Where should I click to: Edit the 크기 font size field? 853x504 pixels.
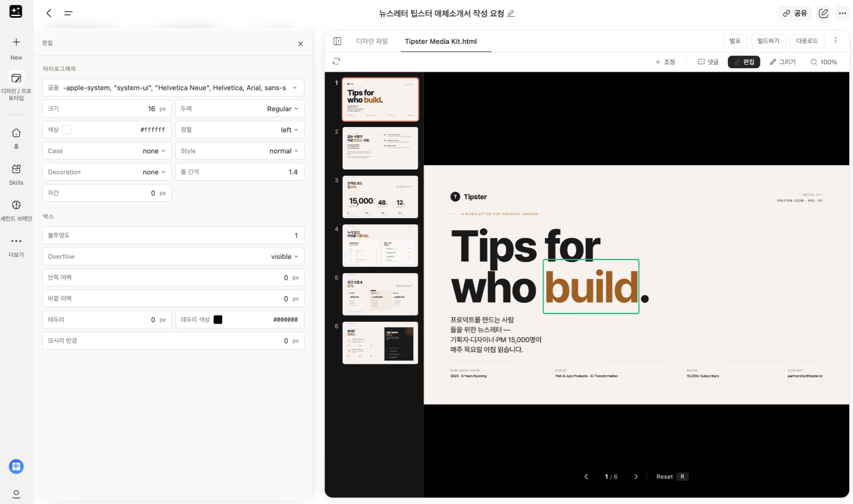pyautogui.click(x=107, y=108)
